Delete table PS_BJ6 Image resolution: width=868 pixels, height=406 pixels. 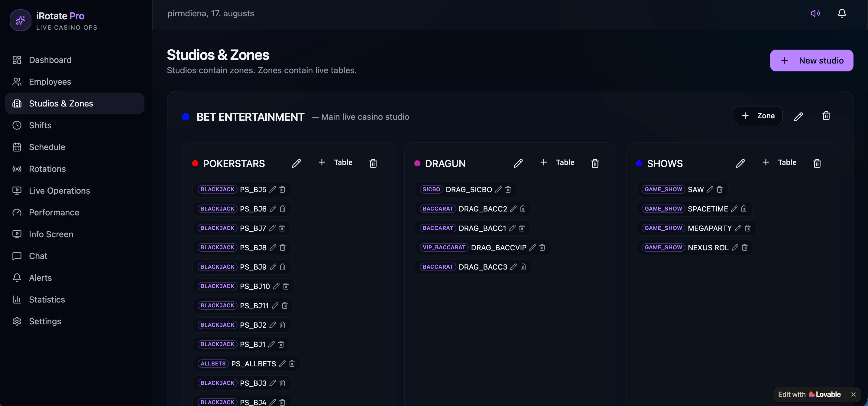pyautogui.click(x=283, y=209)
